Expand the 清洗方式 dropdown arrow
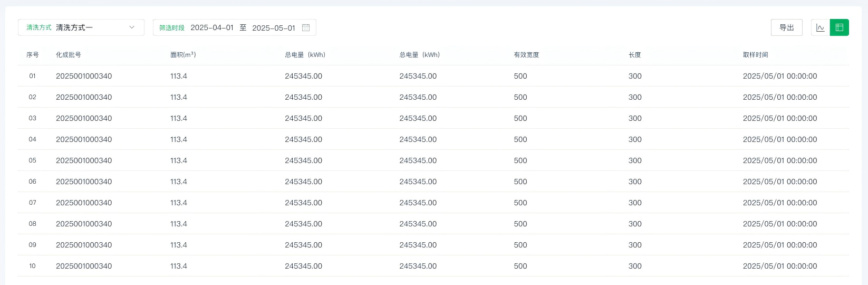The height and width of the screenshot is (285, 868). click(x=132, y=27)
